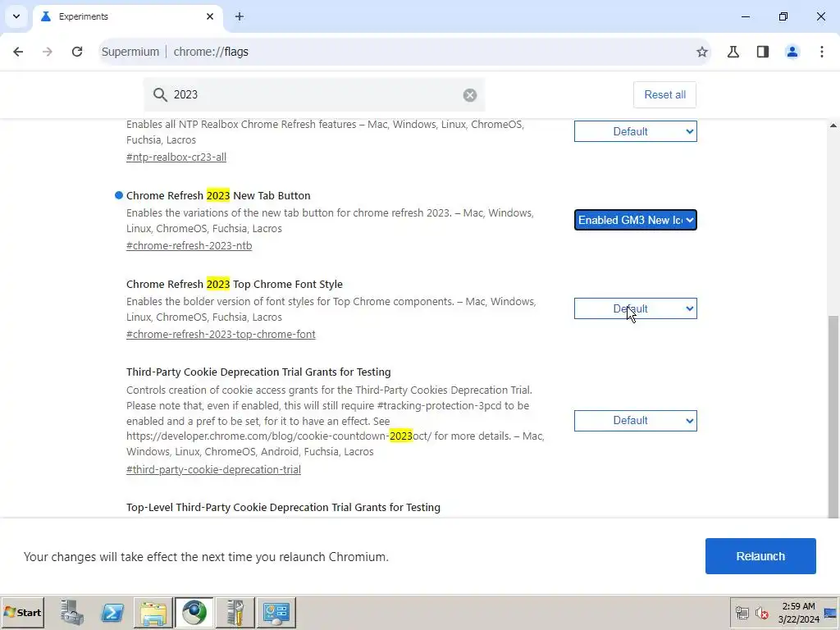Screen dimensions: 840x630
Task: Follow the #third-party-cookie-deprecation-trial link
Action: [x=213, y=469]
